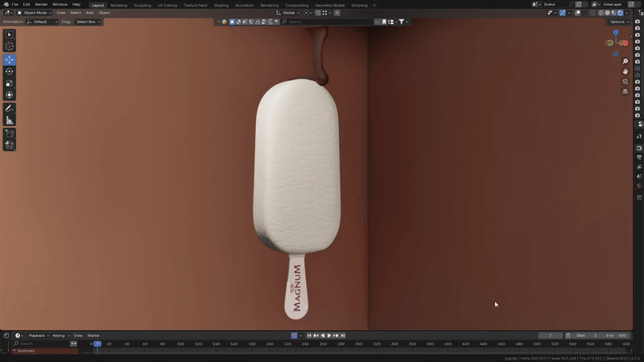This screenshot has height=362, width=644.
Task: Activate the Rotate tool
Action: point(10,72)
